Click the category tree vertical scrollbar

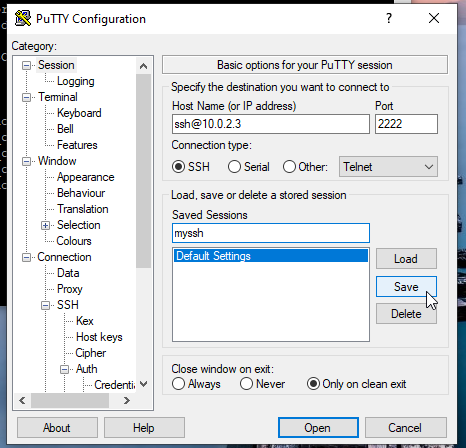click(144, 171)
